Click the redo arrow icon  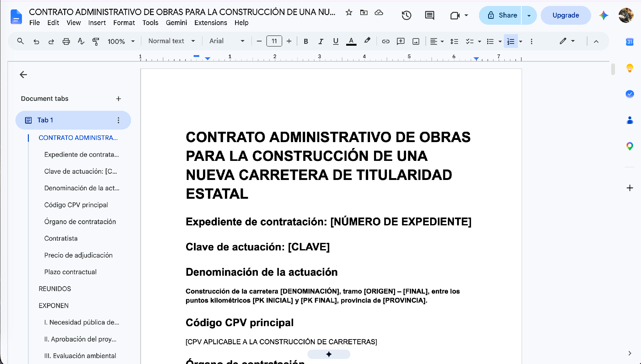[x=51, y=41]
